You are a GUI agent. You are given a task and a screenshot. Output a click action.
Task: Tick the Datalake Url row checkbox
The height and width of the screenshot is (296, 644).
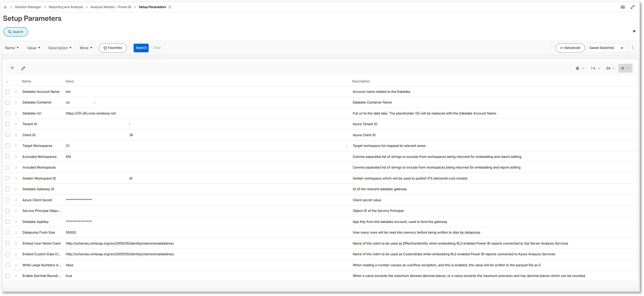pyautogui.click(x=8, y=113)
